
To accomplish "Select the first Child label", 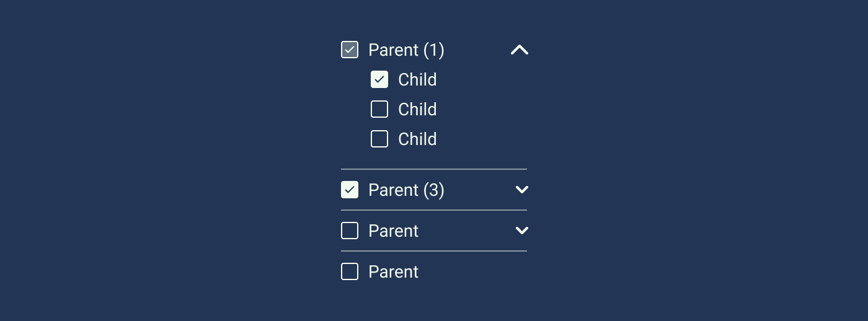I will point(417,80).
